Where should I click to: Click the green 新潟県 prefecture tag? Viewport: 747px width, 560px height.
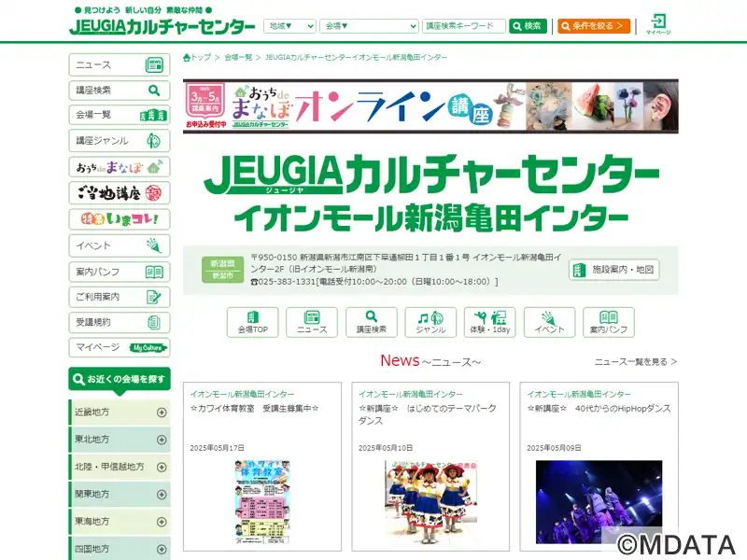point(222,263)
